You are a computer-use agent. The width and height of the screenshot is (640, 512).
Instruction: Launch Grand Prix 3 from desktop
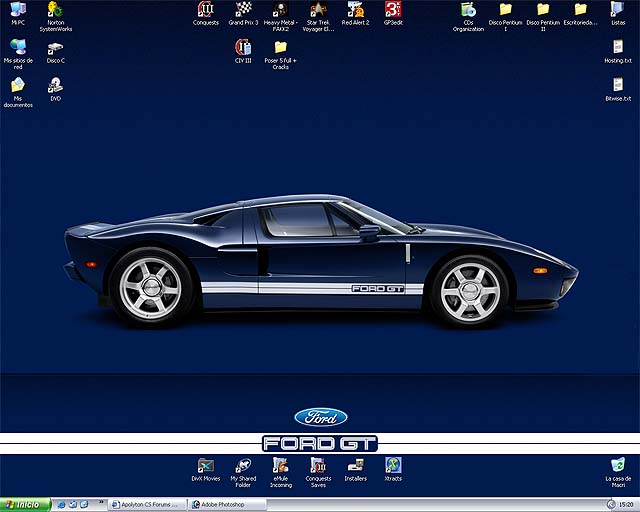243,10
